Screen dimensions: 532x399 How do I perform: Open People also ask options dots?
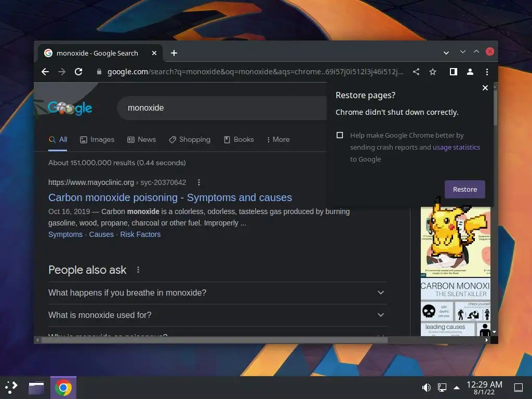pos(138,270)
